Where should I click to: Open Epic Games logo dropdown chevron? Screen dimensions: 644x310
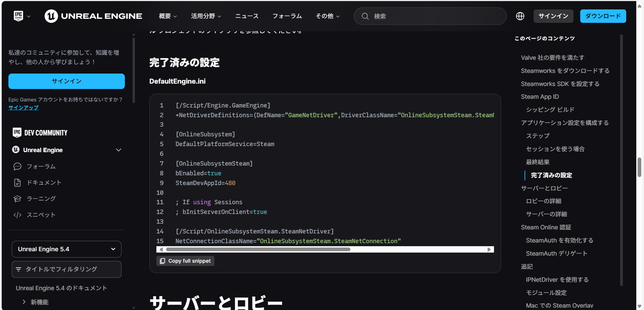(29, 16)
